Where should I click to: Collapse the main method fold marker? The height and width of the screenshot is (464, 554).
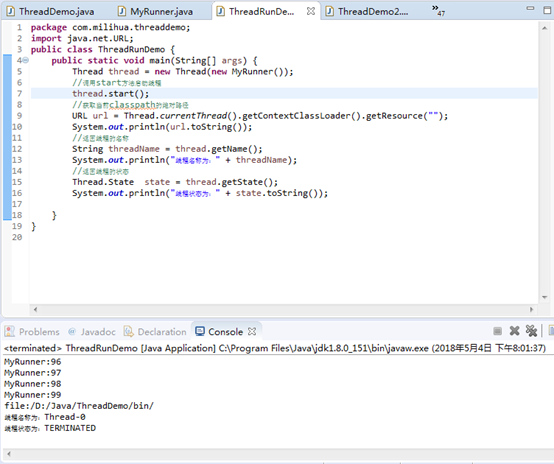coord(25,60)
